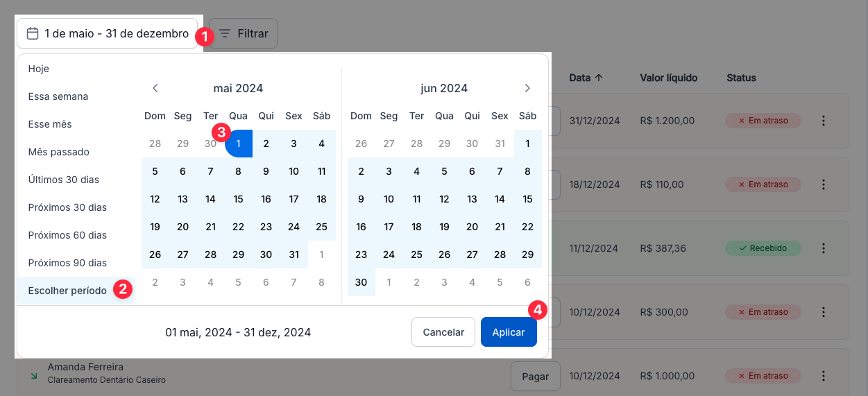868x396 pixels.
Task: Cancel the date selection
Action: click(443, 332)
